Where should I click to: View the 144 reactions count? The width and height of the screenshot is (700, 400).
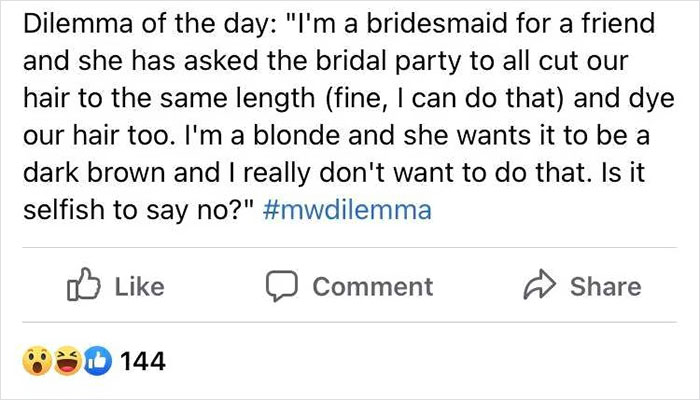pyautogui.click(x=141, y=358)
